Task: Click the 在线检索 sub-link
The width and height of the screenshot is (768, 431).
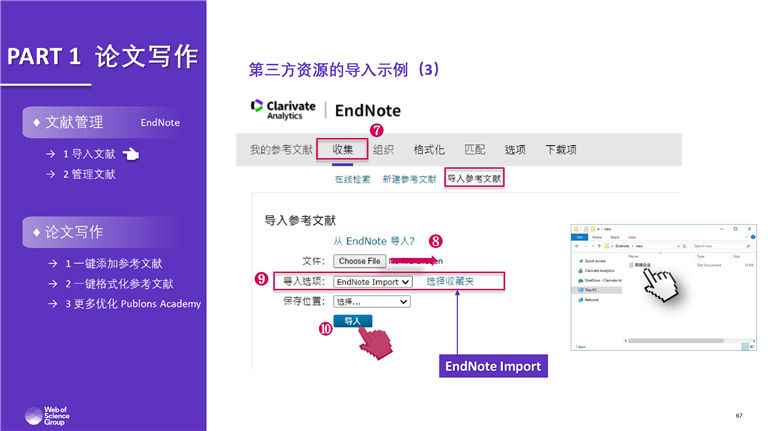Action: pos(353,179)
